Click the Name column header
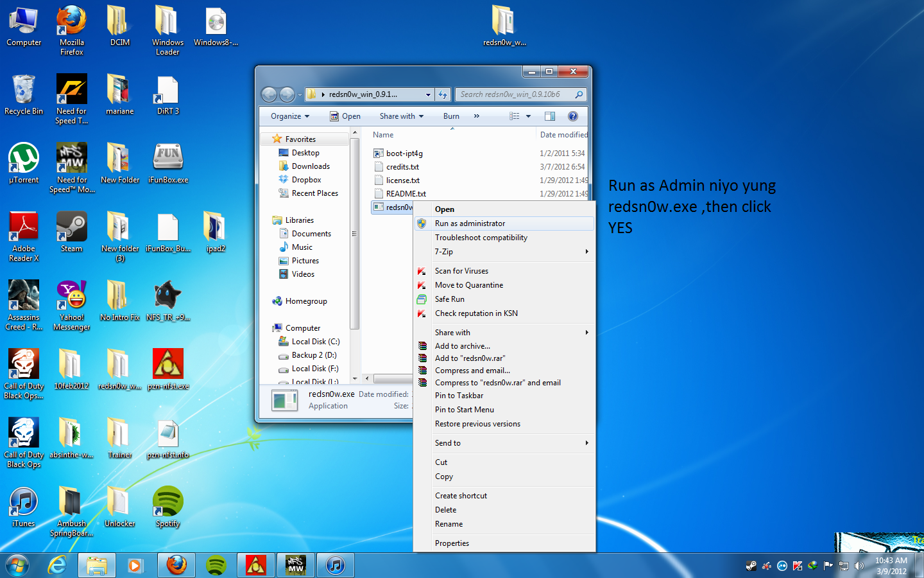The width and height of the screenshot is (924, 578). tap(383, 135)
